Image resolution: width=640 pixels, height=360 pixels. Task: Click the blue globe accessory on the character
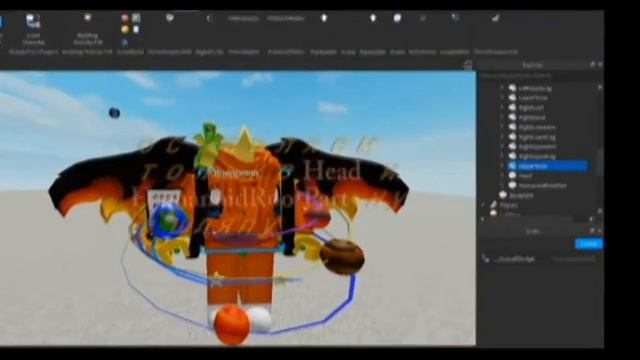click(169, 221)
